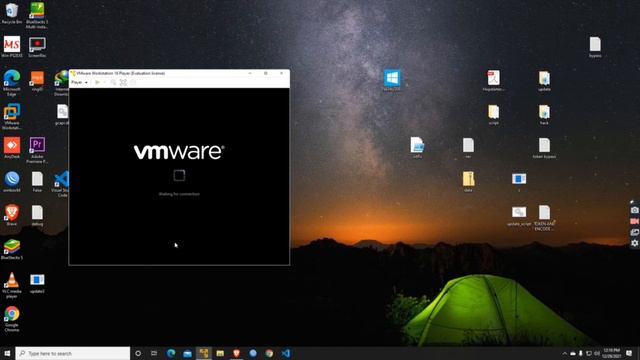Viewport: 640px width, 360px height.
Task: Click the send Ctrl+Alt+Del icon in VMware toolbar
Action: tap(113, 82)
